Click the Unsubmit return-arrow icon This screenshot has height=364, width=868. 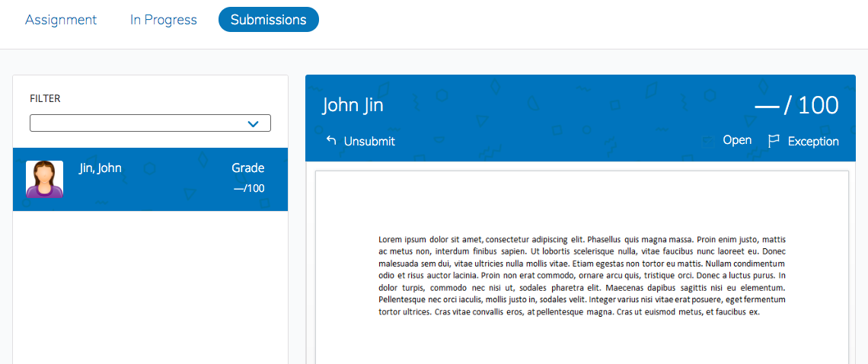pyautogui.click(x=331, y=141)
